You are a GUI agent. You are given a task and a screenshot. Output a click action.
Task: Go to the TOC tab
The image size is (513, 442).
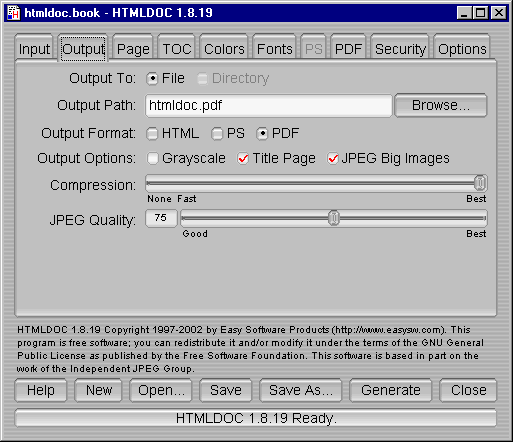pos(177,49)
